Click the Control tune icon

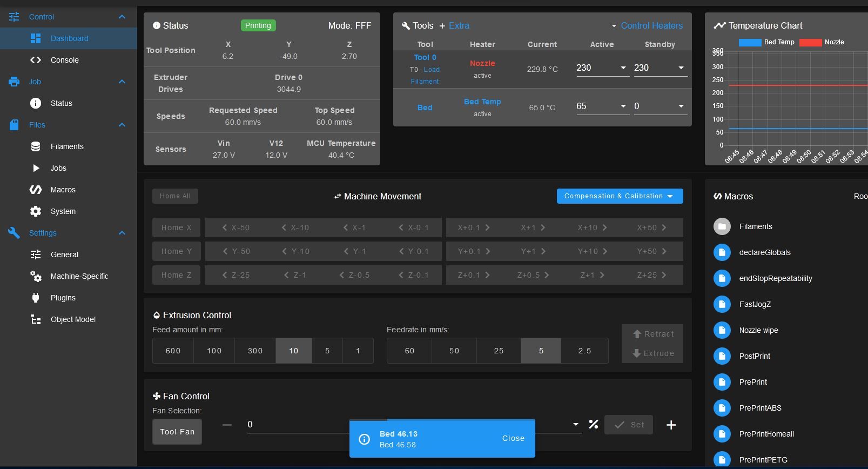click(14, 17)
